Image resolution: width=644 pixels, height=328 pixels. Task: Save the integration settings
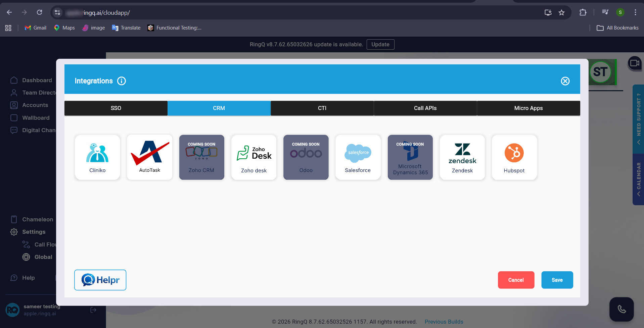point(557,280)
